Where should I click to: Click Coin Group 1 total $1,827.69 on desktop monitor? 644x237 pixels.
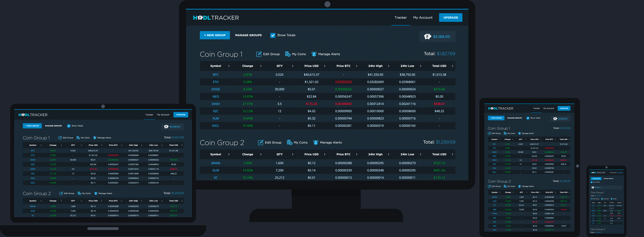tap(446, 54)
